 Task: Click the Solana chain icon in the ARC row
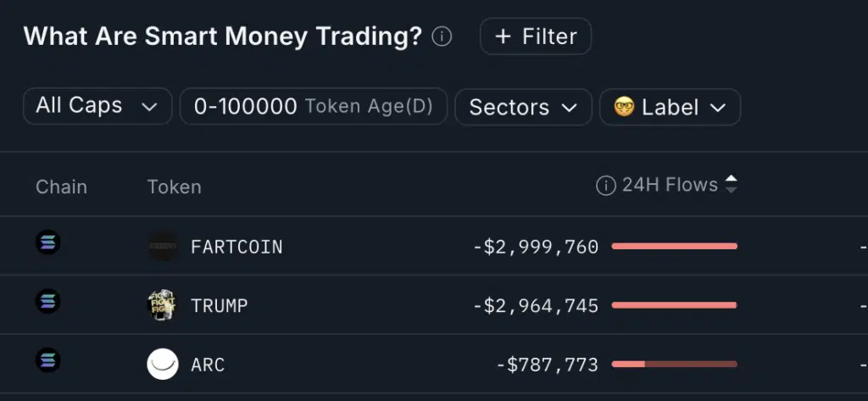click(x=47, y=360)
